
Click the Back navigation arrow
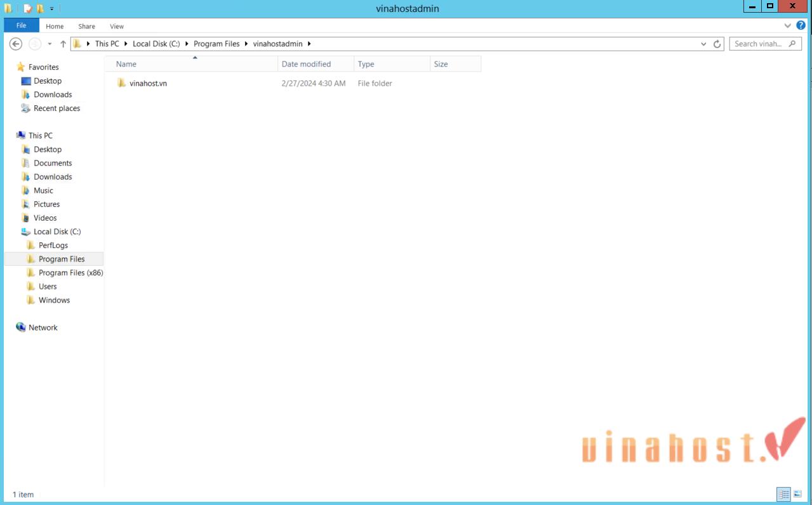tap(16, 44)
